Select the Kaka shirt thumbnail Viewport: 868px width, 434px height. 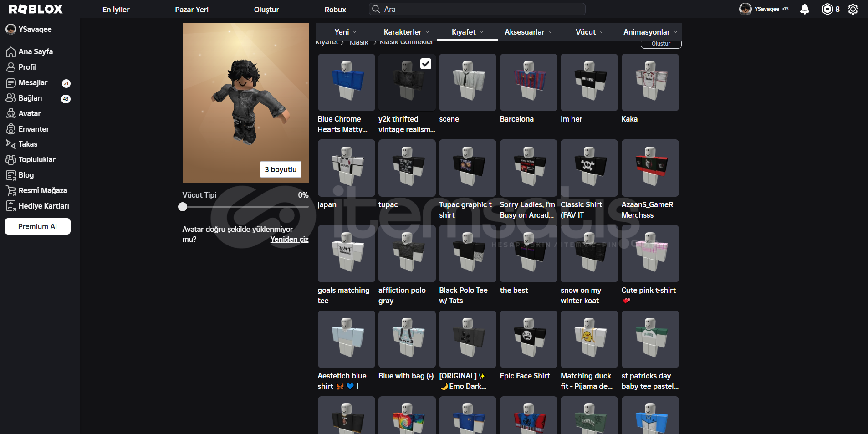pos(650,82)
